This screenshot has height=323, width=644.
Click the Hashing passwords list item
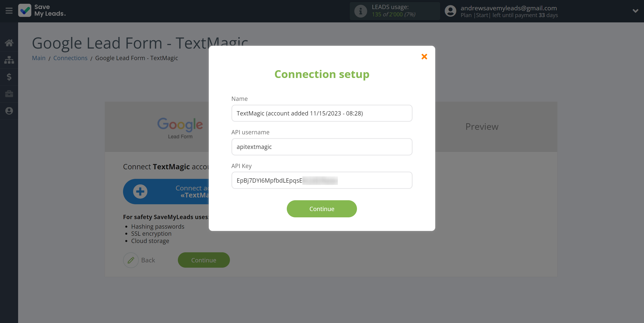pyautogui.click(x=158, y=226)
